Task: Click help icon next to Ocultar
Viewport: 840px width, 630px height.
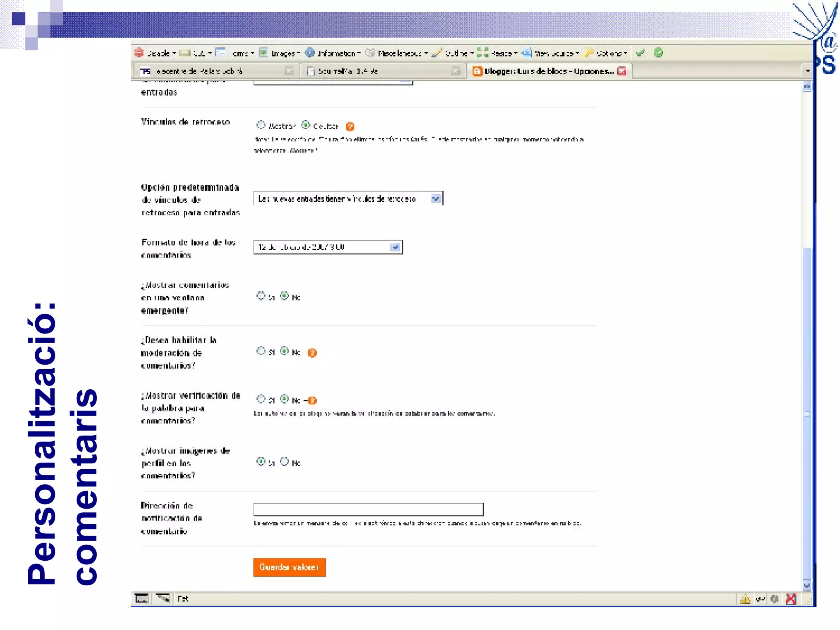Action: (350, 127)
